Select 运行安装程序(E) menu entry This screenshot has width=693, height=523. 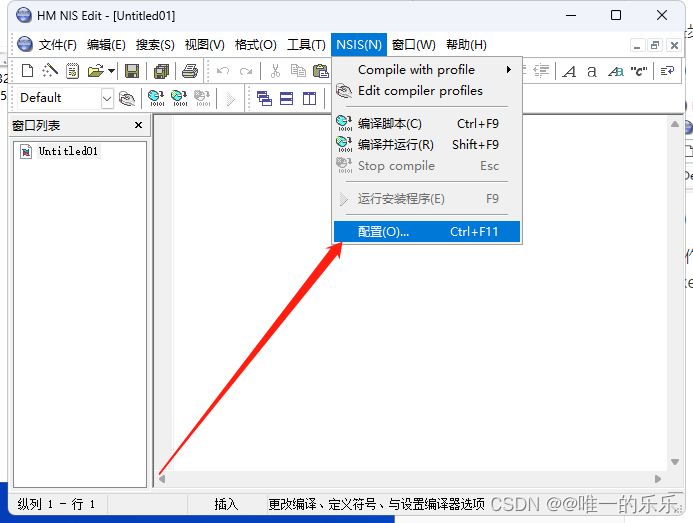click(427, 199)
